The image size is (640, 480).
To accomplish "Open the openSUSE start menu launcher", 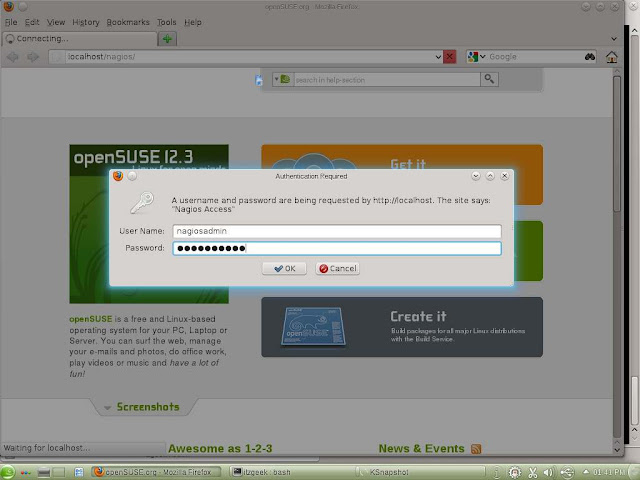I will [8, 472].
